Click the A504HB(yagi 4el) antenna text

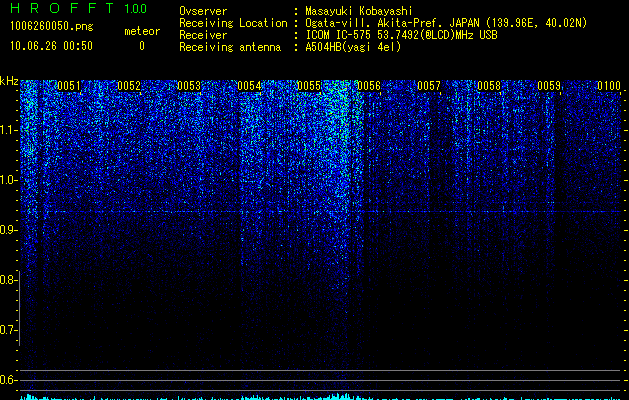tap(353, 47)
